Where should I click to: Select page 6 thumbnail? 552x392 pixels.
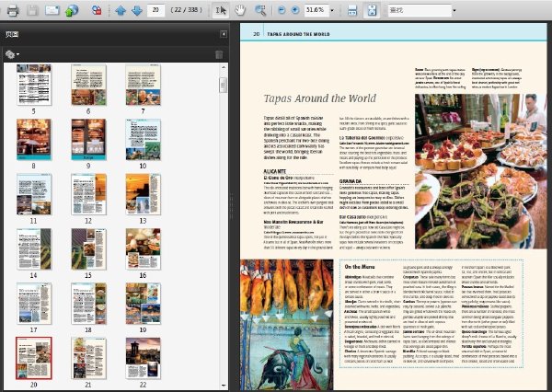pyautogui.click(x=88, y=85)
